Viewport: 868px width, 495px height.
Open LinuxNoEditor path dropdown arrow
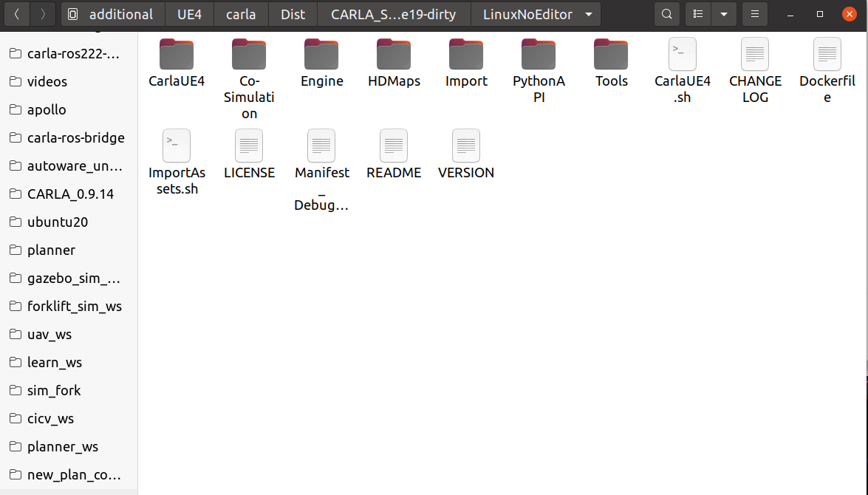click(589, 14)
